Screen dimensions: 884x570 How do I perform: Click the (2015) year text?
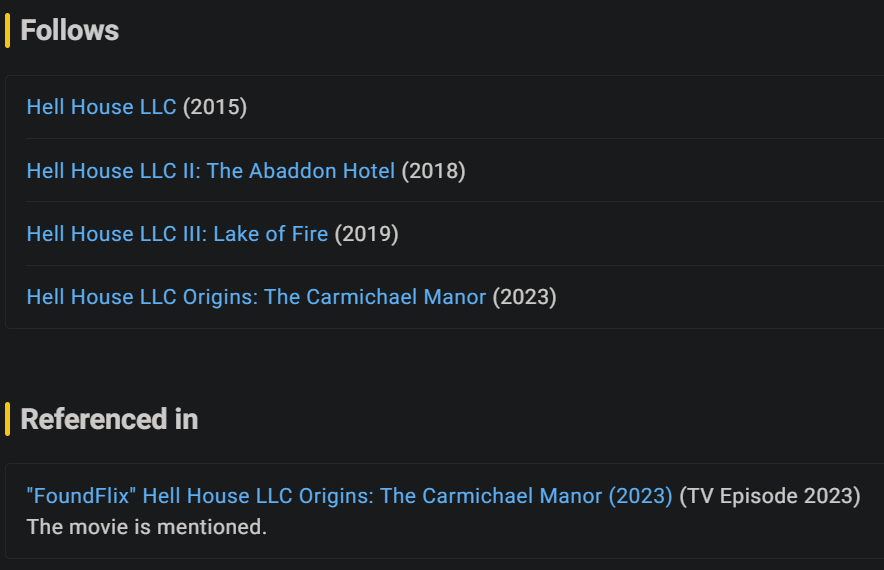[x=215, y=107]
